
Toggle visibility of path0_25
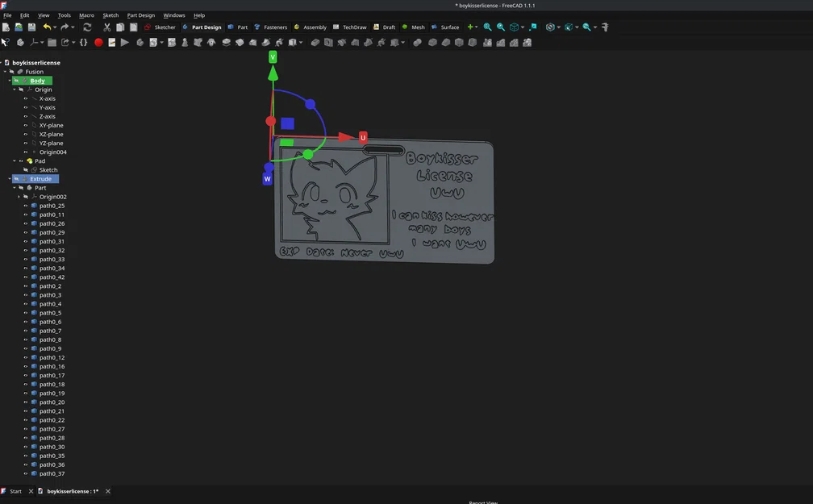[26, 206]
